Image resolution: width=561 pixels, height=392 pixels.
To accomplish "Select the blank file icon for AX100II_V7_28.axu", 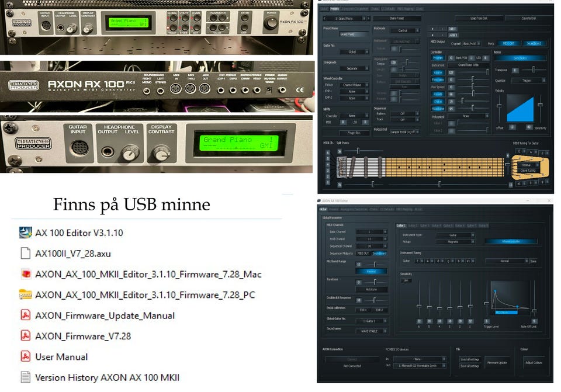I will click(x=25, y=253).
